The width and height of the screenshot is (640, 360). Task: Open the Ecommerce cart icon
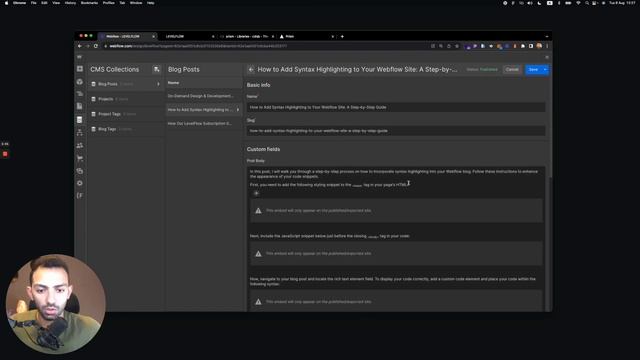[80, 158]
